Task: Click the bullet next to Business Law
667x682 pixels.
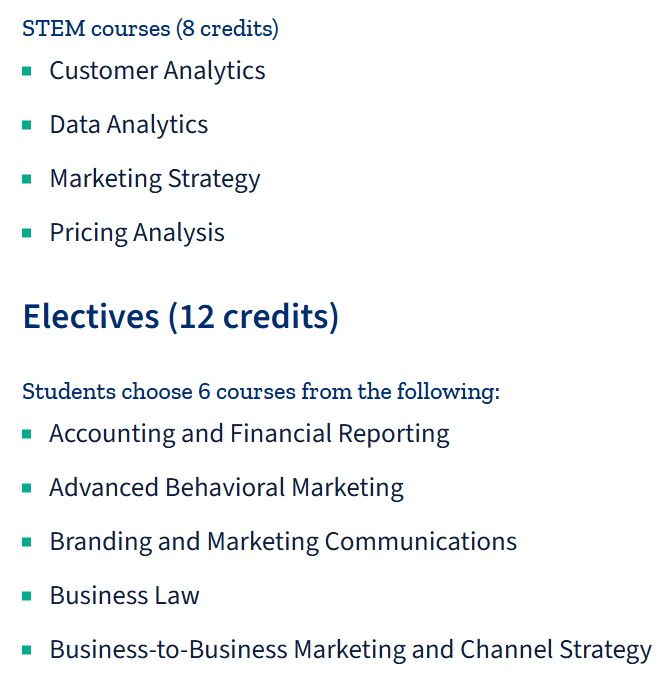Action: point(27,596)
